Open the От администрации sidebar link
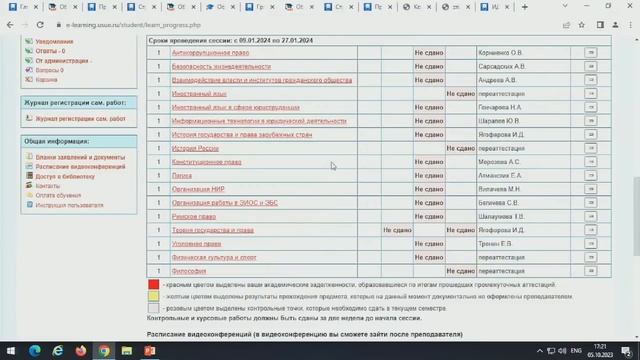Viewport: 640px width, 360px height. [63, 61]
